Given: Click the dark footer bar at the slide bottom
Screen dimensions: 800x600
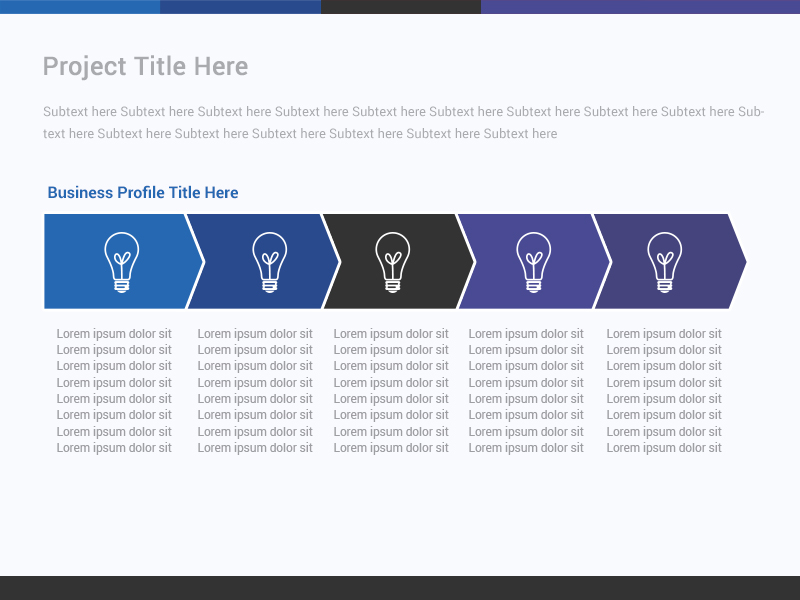Looking at the screenshot, I should point(400,588).
